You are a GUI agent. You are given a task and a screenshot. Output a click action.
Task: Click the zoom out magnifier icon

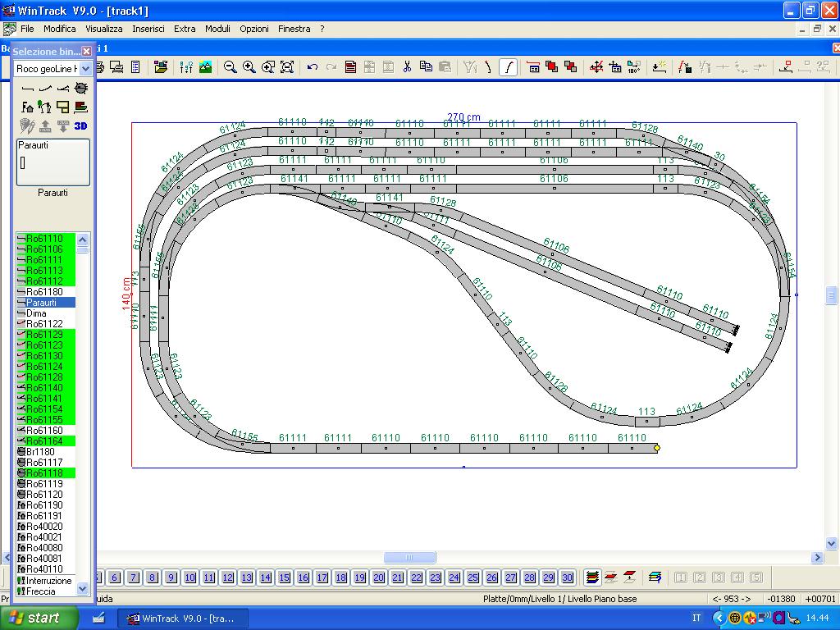230,67
